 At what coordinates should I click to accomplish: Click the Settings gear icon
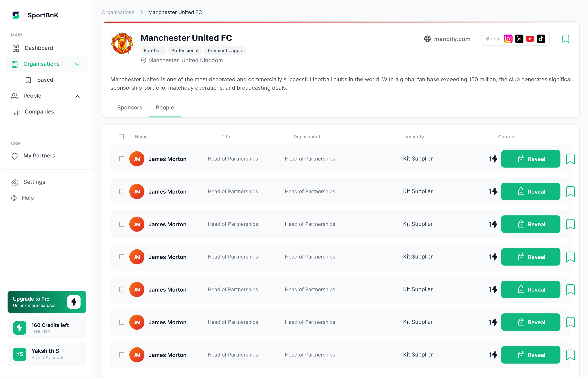(x=14, y=182)
